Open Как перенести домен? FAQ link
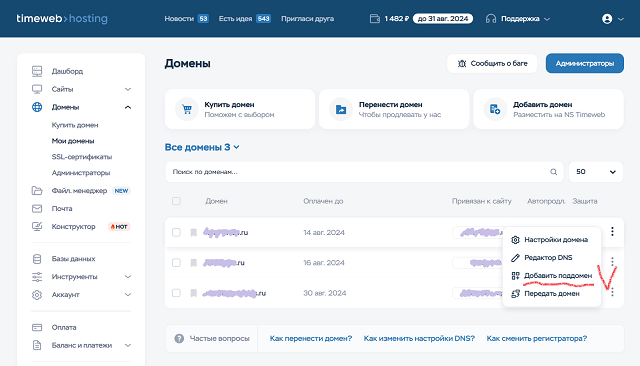 tap(311, 338)
